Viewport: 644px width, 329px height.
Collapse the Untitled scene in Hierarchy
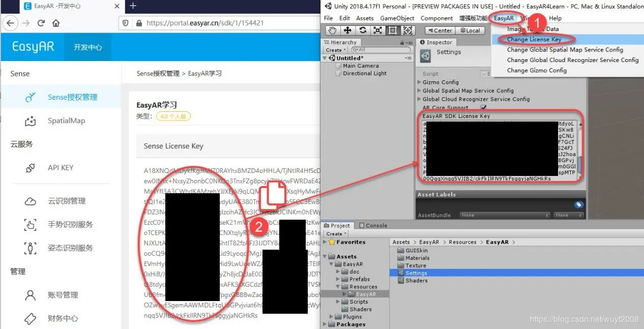325,58
